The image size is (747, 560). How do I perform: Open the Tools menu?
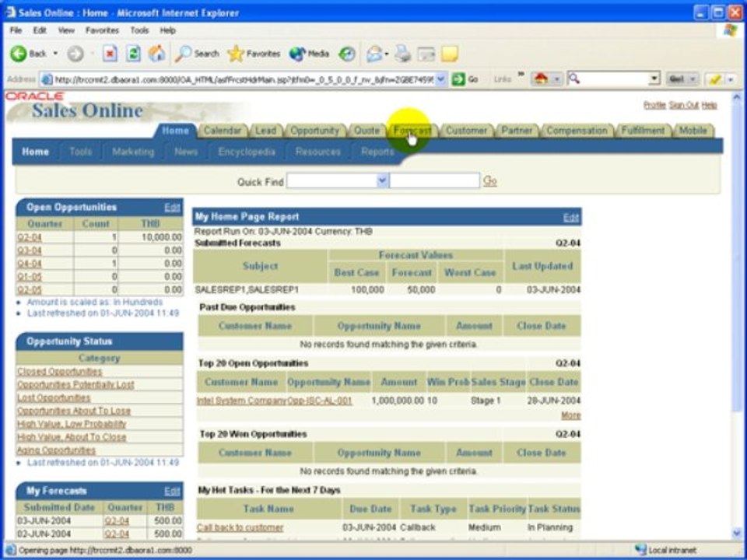pos(139,30)
